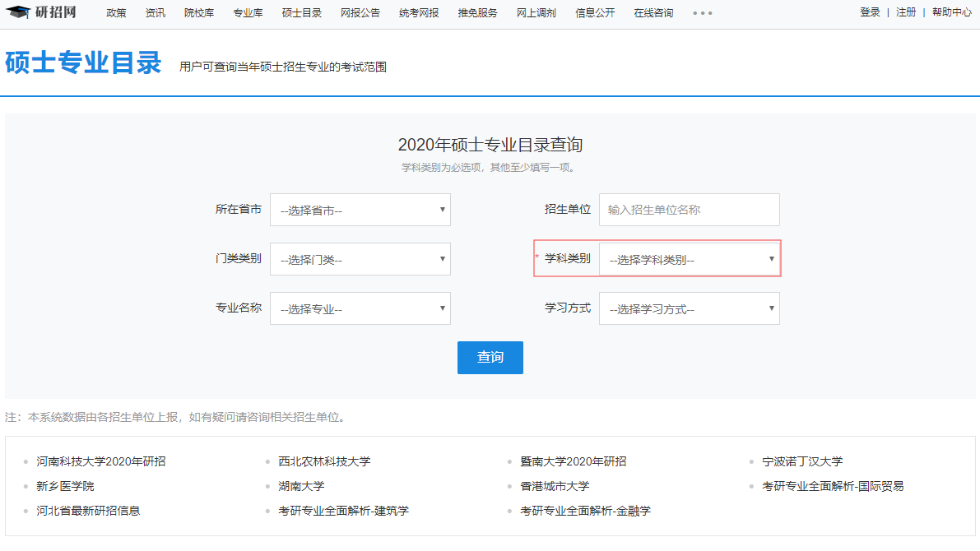Open the 门类类别 category dropdown
This screenshot has width=980, height=551.
pos(360,259)
